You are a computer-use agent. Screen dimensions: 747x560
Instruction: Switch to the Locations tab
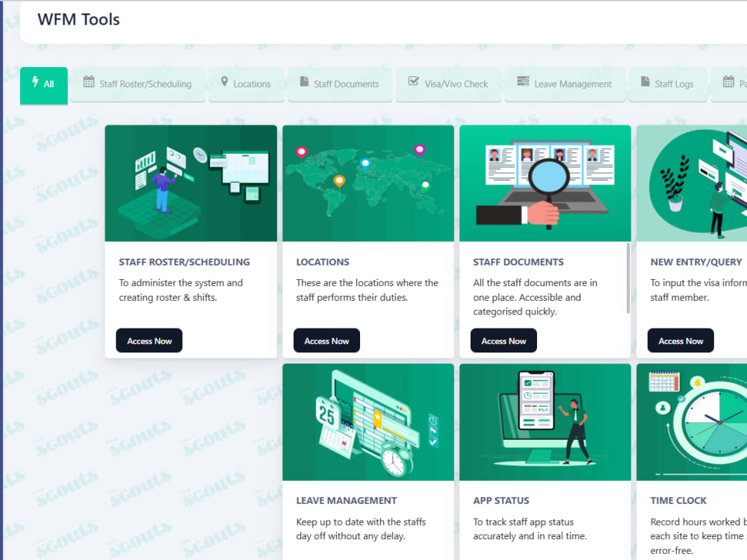click(246, 84)
